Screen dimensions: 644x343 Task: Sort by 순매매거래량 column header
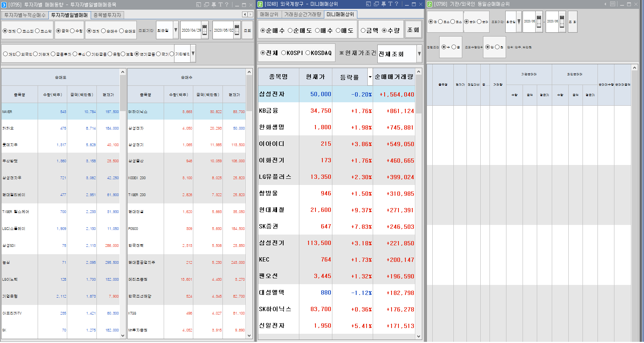(x=394, y=77)
